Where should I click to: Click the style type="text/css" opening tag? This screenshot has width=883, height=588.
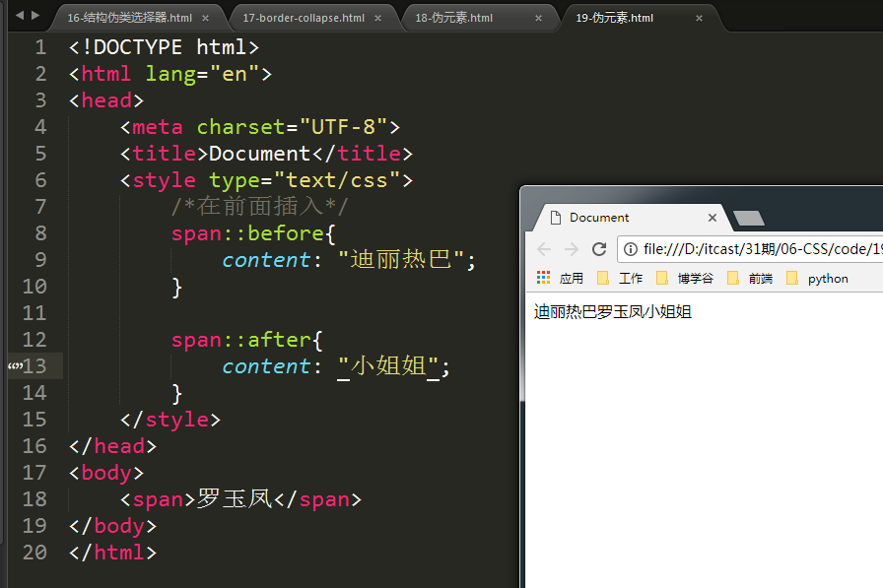tap(266, 180)
